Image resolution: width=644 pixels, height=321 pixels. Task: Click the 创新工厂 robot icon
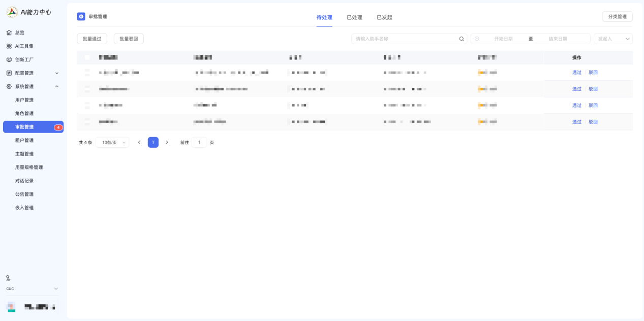click(x=9, y=59)
